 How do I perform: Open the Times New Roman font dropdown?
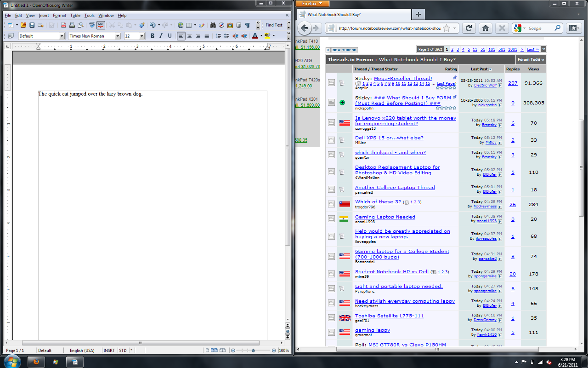pyautogui.click(x=118, y=36)
